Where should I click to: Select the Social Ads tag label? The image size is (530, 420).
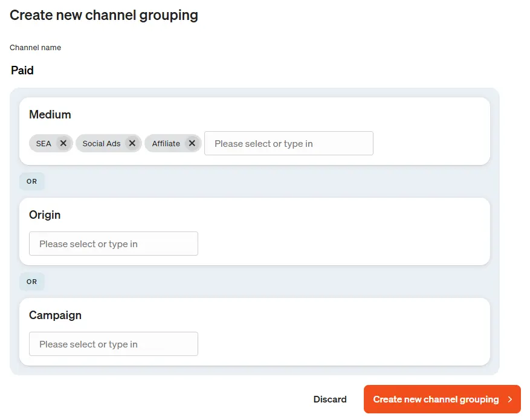click(x=102, y=143)
